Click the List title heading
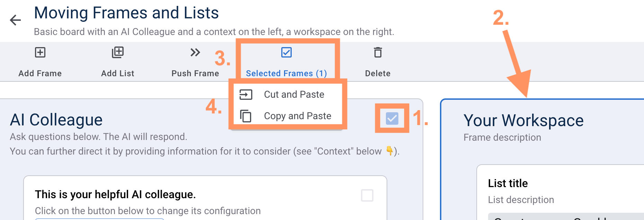This screenshot has height=220, width=644. [508, 183]
